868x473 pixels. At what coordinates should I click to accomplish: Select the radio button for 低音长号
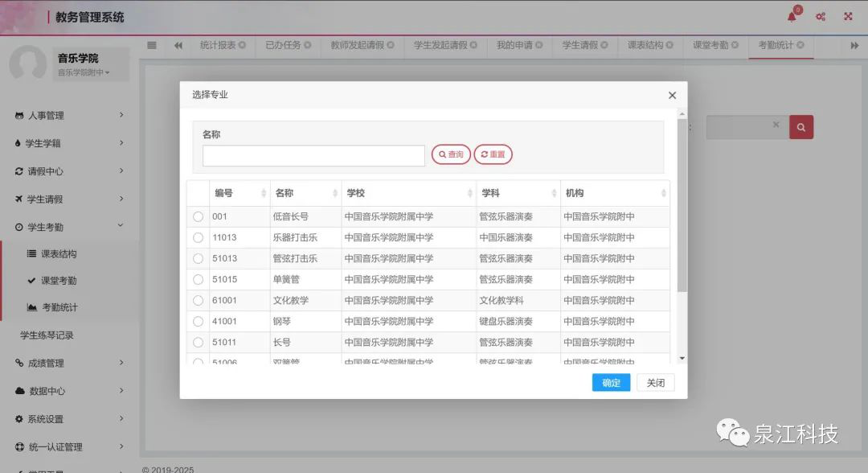point(198,216)
